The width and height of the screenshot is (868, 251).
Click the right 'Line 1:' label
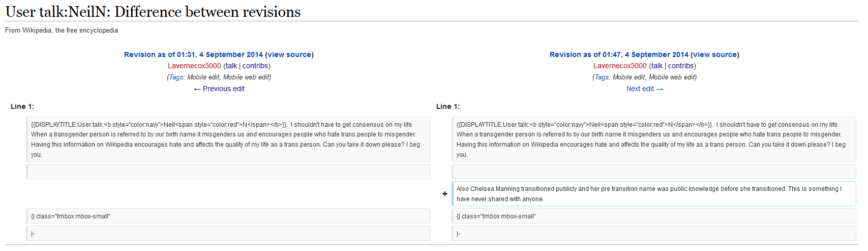pos(448,106)
